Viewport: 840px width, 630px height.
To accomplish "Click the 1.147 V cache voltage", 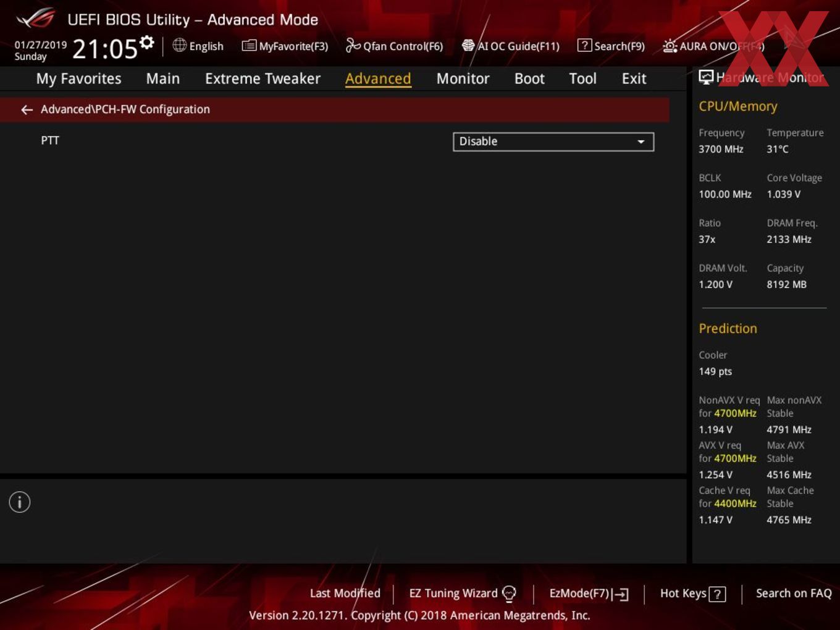I will click(715, 519).
